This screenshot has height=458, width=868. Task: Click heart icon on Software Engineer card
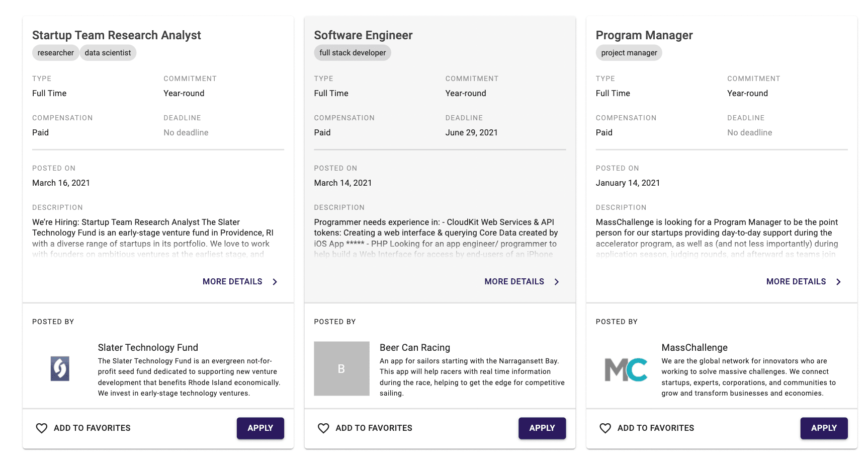[323, 428]
